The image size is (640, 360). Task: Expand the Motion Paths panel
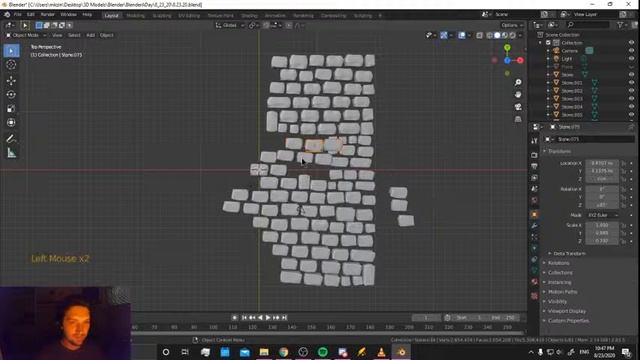point(562,292)
